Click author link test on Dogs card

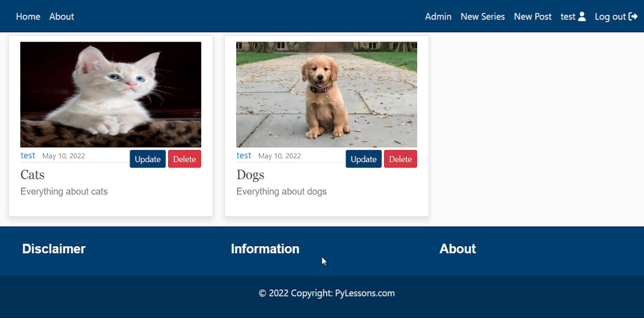coord(244,156)
